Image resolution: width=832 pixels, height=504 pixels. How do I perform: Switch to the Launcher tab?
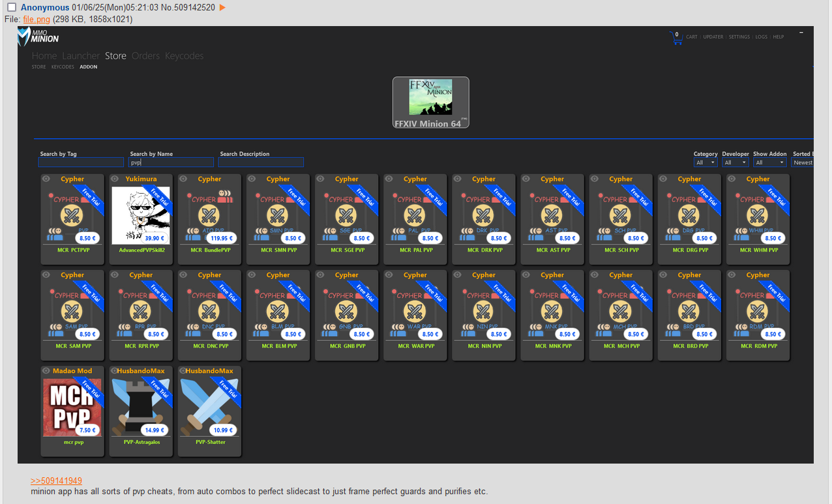tap(81, 56)
